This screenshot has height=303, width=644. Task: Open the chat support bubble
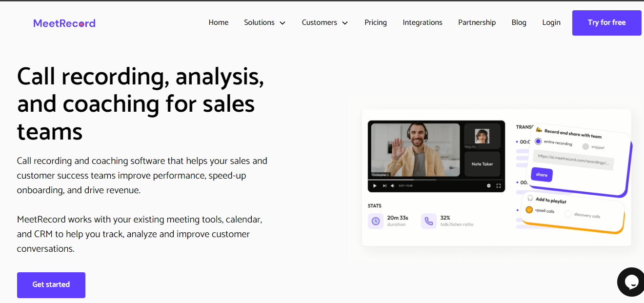(x=631, y=282)
